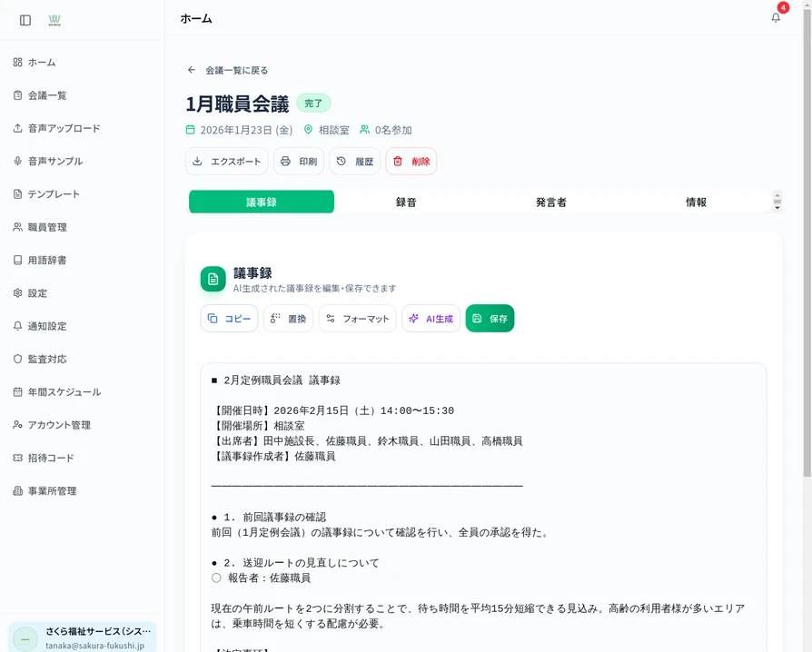Click the 事業所管理 building icon
This screenshot has width=812, height=652.
[x=17, y=491]
